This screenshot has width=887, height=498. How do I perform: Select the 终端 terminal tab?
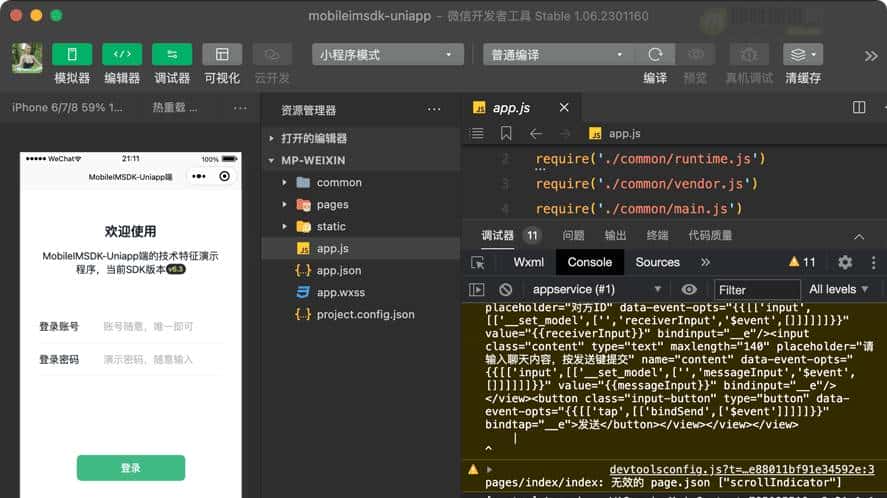click(657, 235)
